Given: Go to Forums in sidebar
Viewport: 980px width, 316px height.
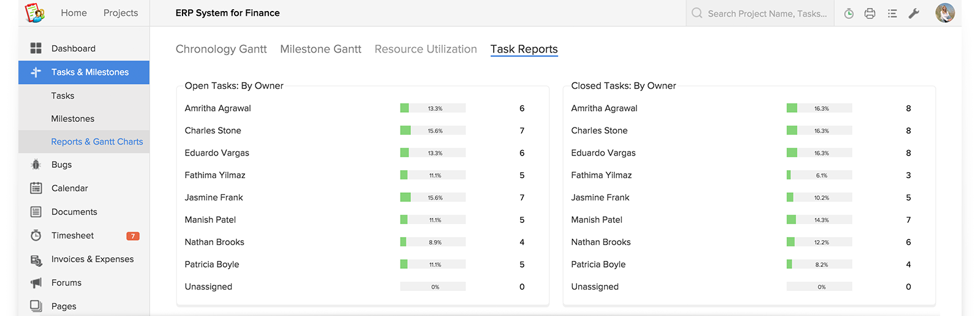Looking at the screenshot, I should [x=66, y=283].
